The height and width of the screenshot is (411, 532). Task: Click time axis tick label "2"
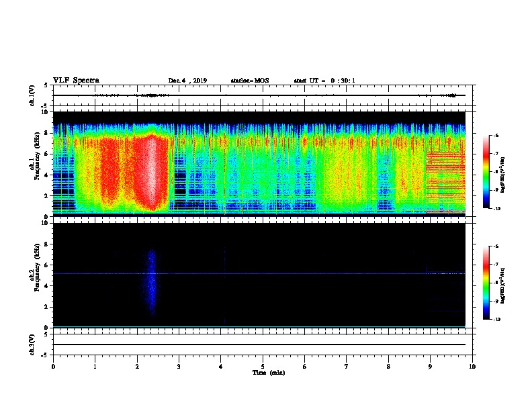137,366
